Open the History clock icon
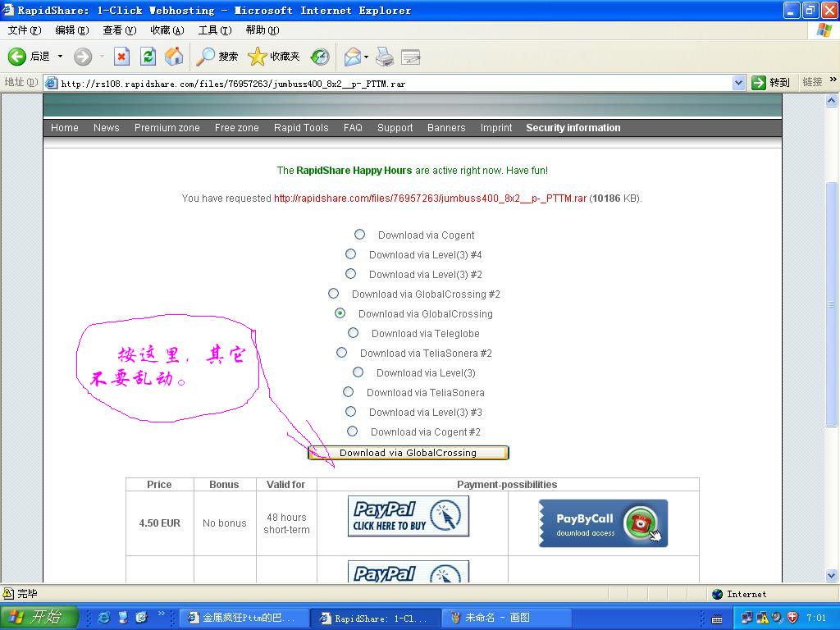The height and width of the screenshot is (630, 840). click(320, 57)
